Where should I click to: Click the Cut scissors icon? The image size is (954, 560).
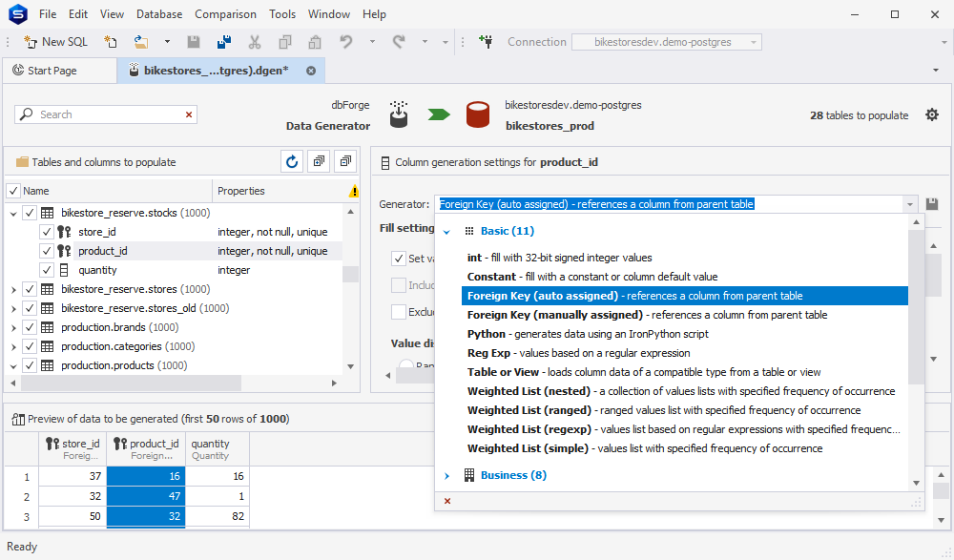pos(255,42)
